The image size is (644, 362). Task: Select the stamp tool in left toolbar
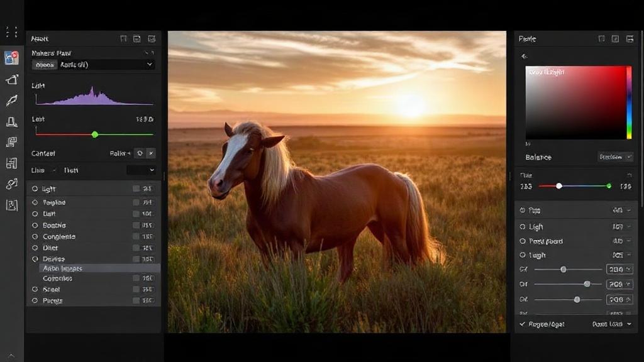(11, 121)
